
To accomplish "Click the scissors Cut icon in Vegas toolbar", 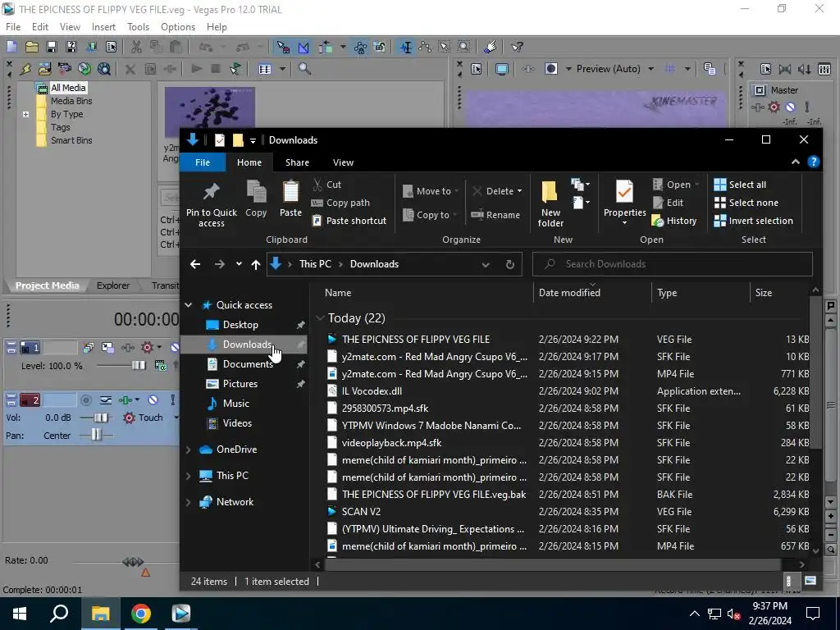I will (x=137, y=47).
